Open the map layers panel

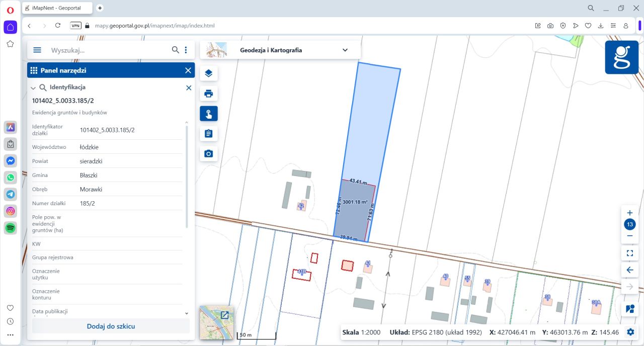coord(209,73)
